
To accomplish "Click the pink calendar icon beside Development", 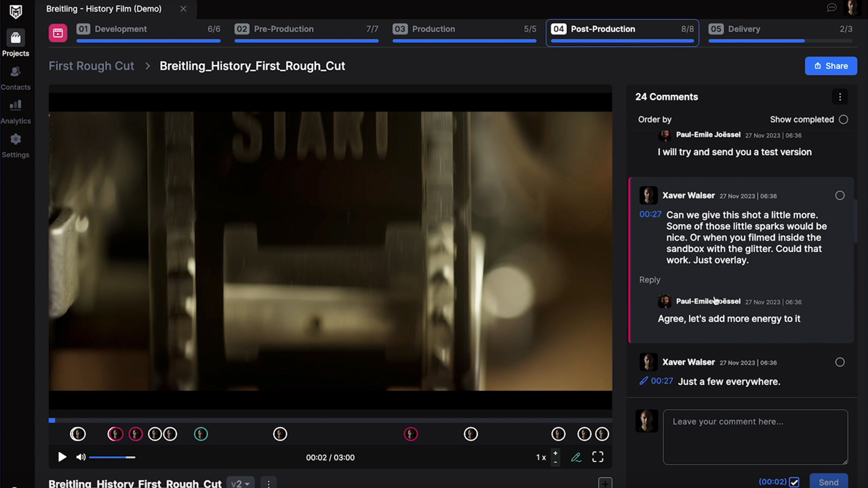I will pyautogui.click(x=58, y=33).
